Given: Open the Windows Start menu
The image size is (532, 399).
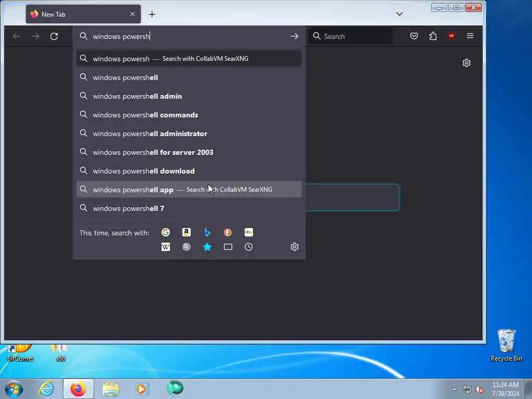Looking at the screenshot, I should coord(14,389).
